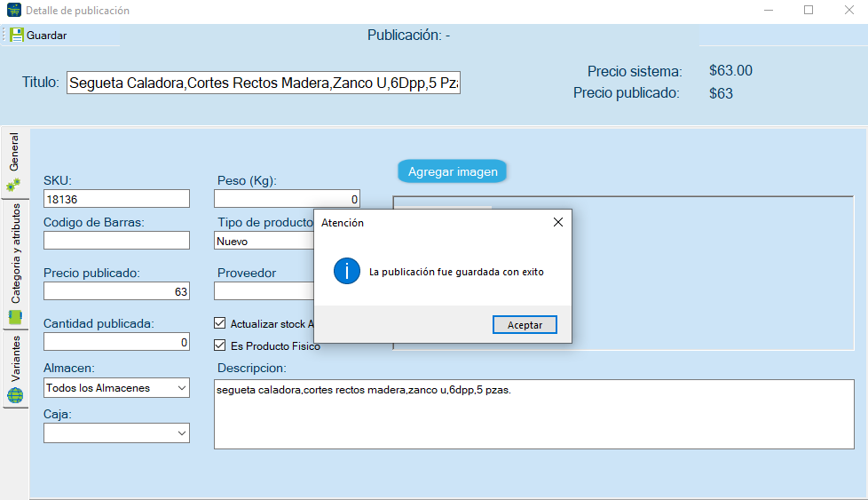
Task: Click the Codigo de Barras field
Action: [x=116, y=241]
